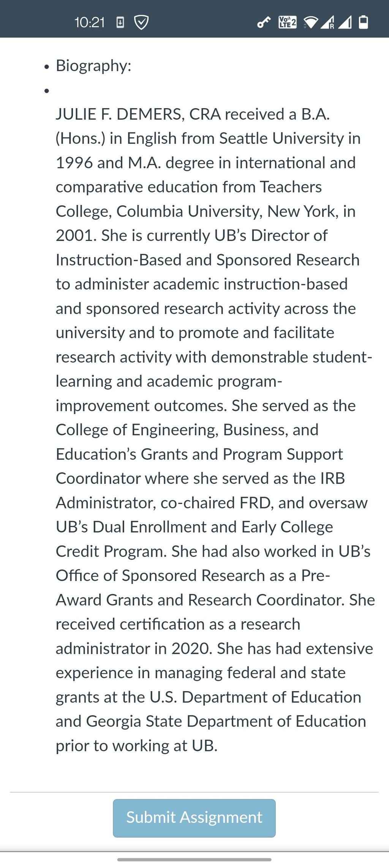
Task: Tap the horizontal divider above Submit Assignment
Action: (194, 792)
